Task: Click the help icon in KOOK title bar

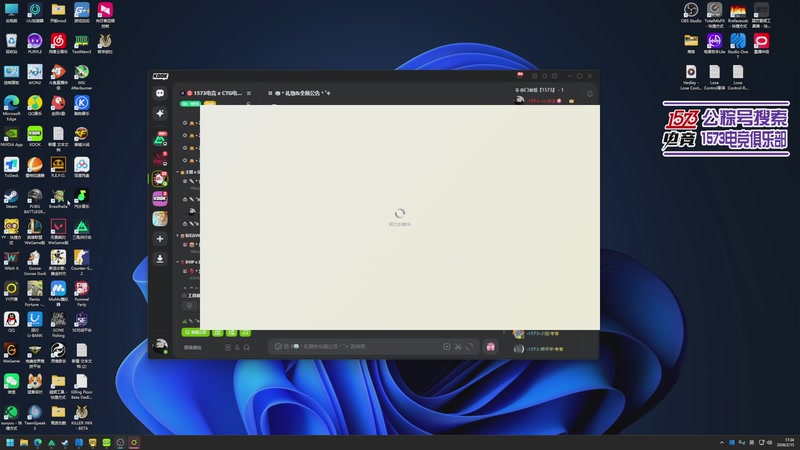Action: pyautogui.click(x=555, y=76)
